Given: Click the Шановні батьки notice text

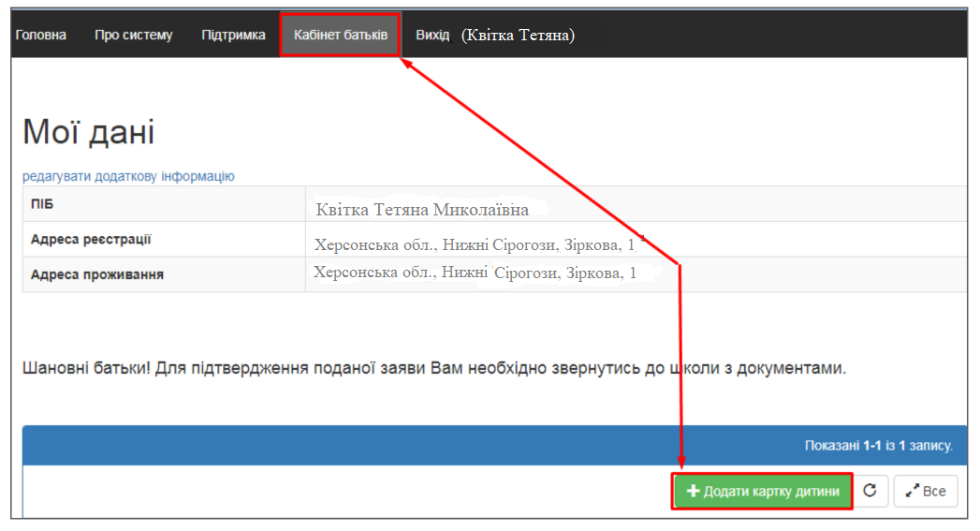Looking at the screenshot, I should (x=433, y=368).
